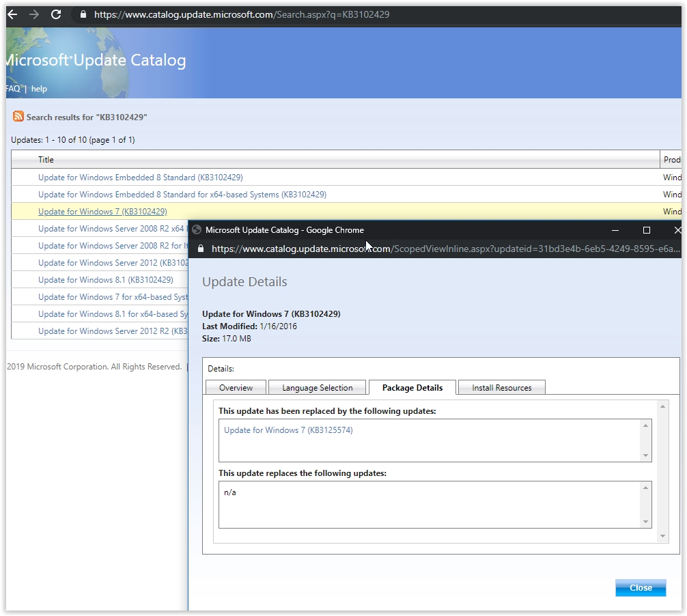Open Update for Windows 8.1 for x64-based Systems
The image size is (687, 616).
click(113, 314)
